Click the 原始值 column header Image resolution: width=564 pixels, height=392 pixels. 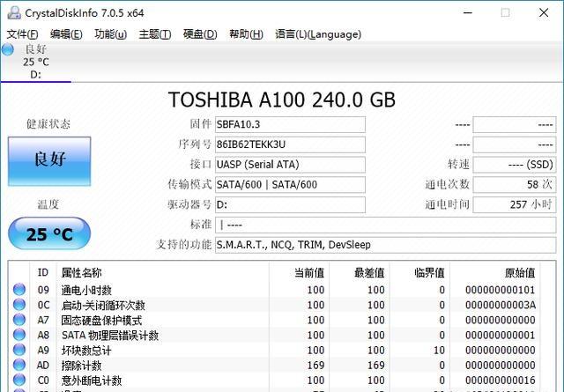[520, 272]
